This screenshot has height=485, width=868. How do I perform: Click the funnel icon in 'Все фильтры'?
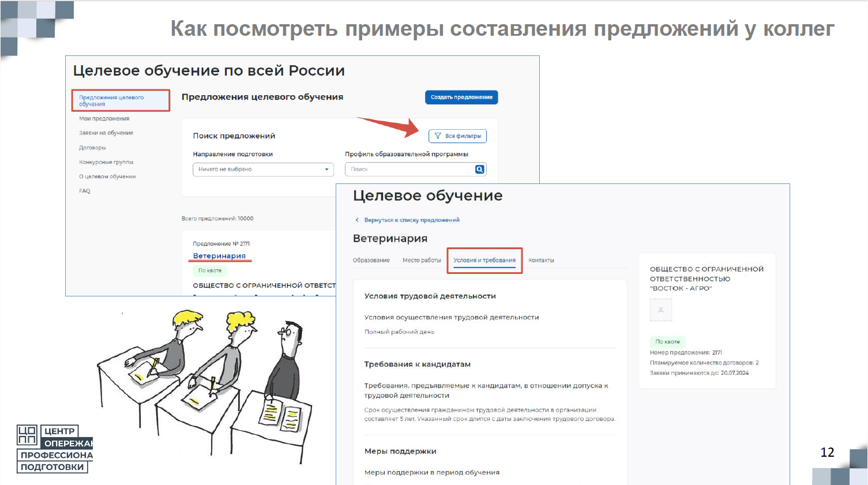tap(438, 136)
